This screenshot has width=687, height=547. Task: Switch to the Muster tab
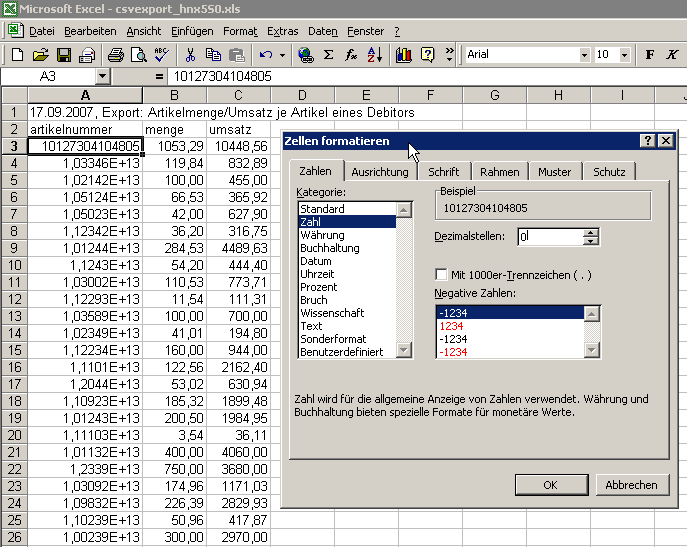click(x=554, y=172)
